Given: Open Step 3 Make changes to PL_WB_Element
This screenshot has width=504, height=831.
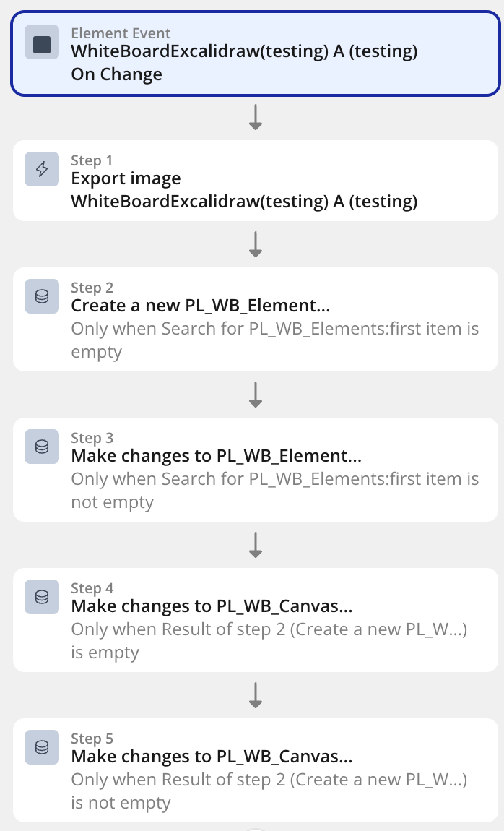Looking at the screenshot, I should pyautogui.click(x=256, y=470).
